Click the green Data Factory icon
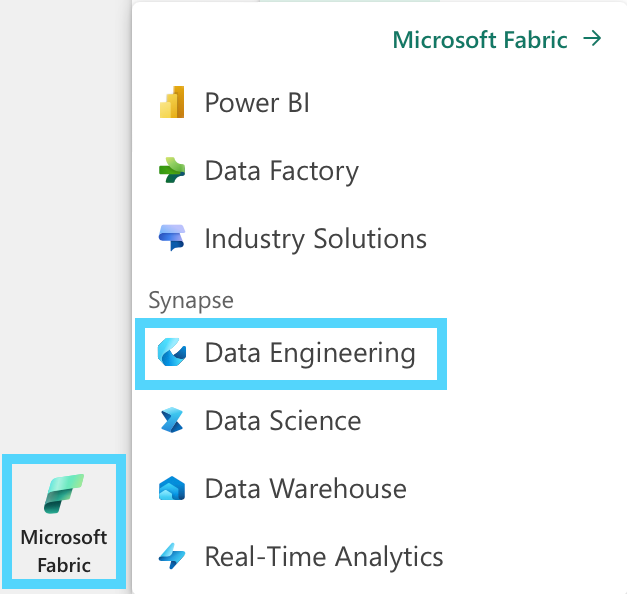This screenshot has height=594, width=627. coord(172,170)
